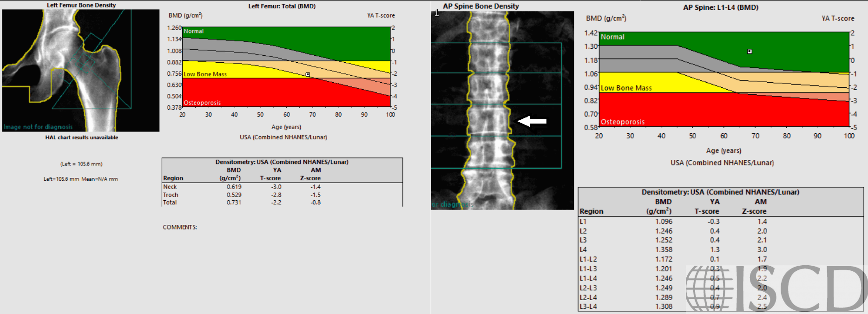Click the YA T-score column header in spine table
The height and width of the screenshot is (314, 868).
pyautogui.click(x=707, y=206)
